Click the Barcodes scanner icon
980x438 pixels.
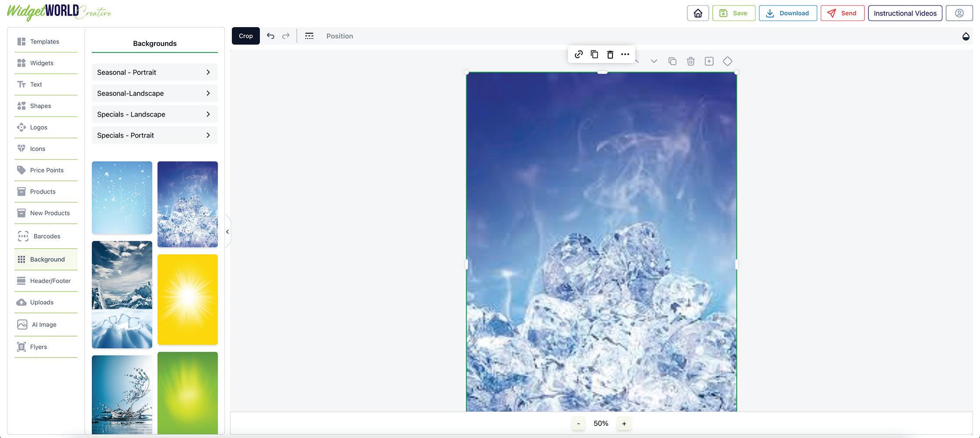(x=23, y=236)
